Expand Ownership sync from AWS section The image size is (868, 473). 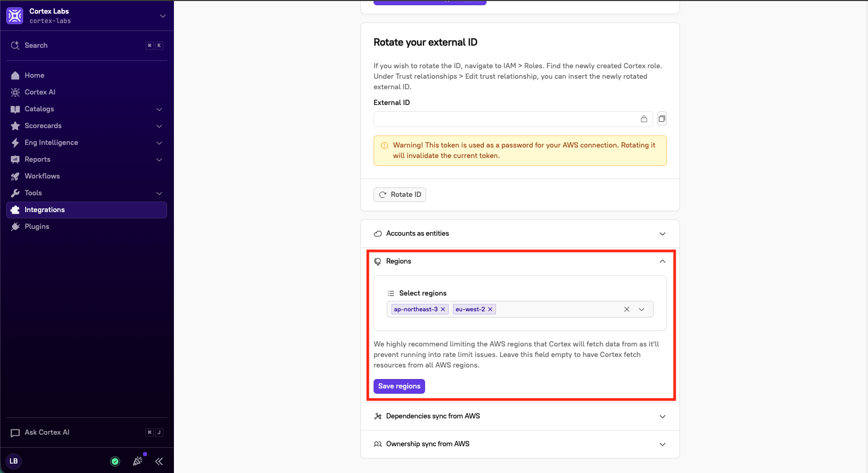(x=520, y=444)
